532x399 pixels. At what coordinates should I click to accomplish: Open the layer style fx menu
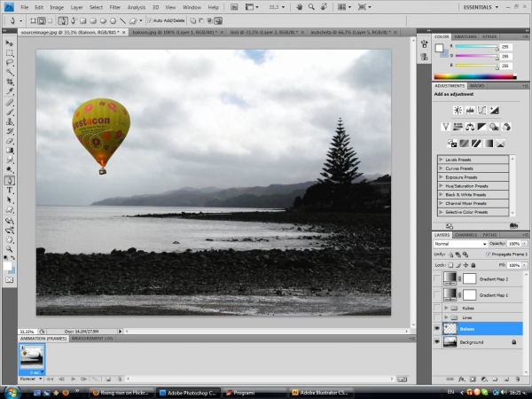(461, 379)
